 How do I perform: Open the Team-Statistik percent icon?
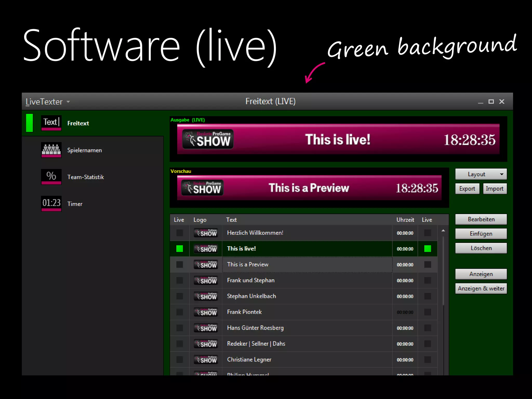click(x=51, y=177)
